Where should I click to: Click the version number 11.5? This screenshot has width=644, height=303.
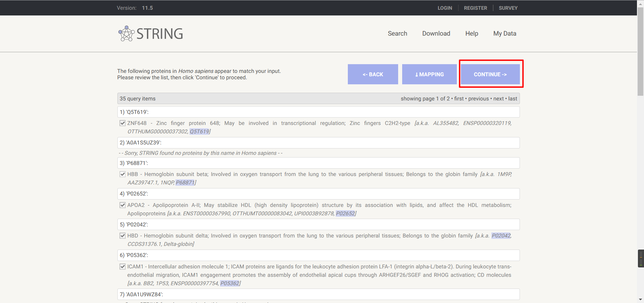coord(147,8)
